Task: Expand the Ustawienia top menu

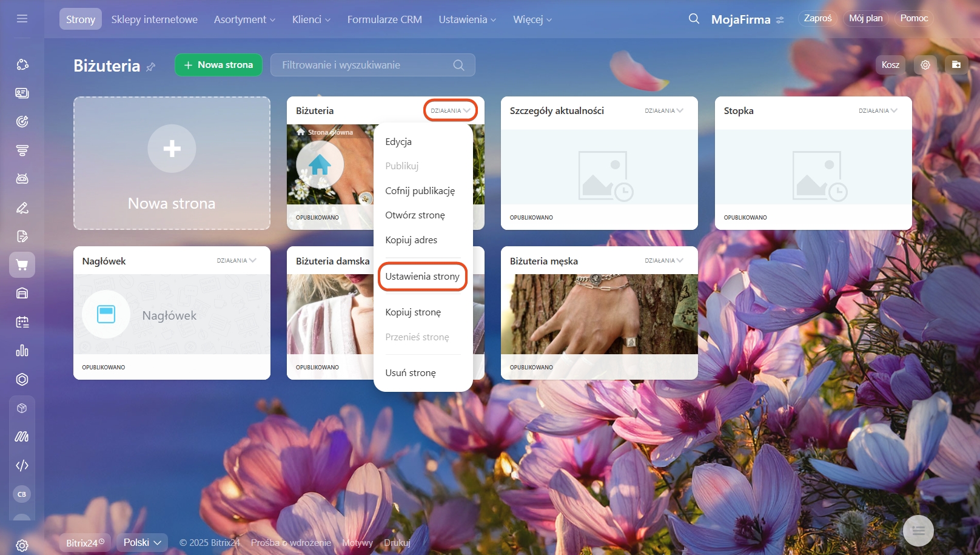Action: [x=467, y=19]
